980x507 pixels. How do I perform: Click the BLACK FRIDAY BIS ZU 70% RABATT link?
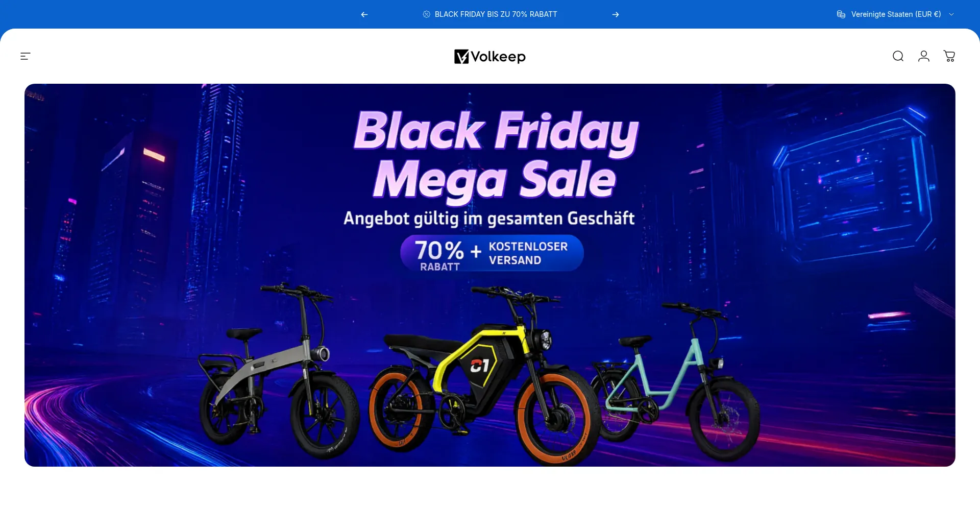[496, 14]
